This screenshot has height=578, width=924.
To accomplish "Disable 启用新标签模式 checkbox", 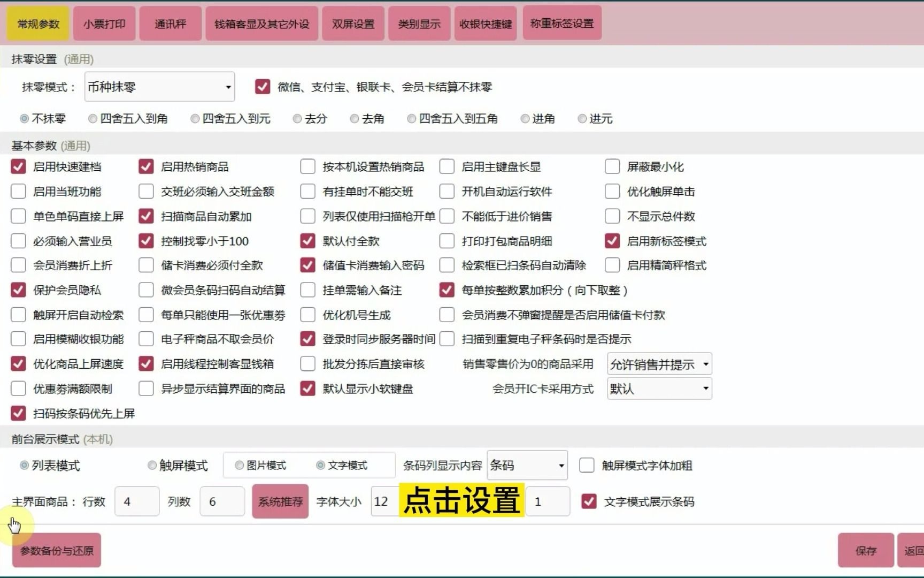I will pos(612,241).
